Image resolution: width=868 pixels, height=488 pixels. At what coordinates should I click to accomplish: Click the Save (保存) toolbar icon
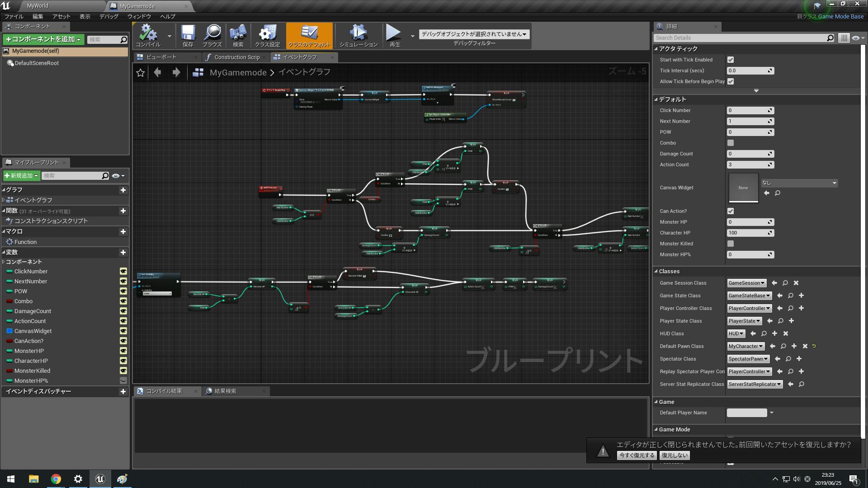pos(188,35)
